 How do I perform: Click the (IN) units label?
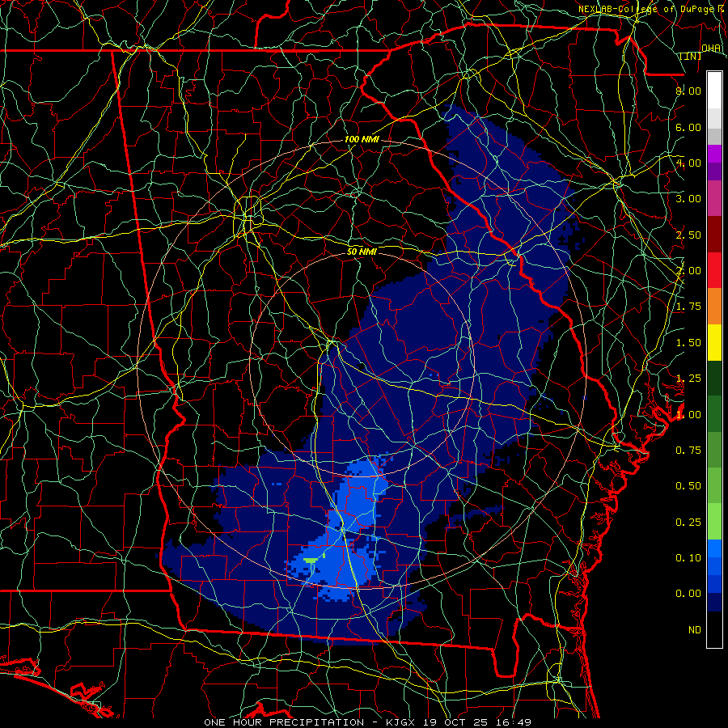[x=691, y=56]
